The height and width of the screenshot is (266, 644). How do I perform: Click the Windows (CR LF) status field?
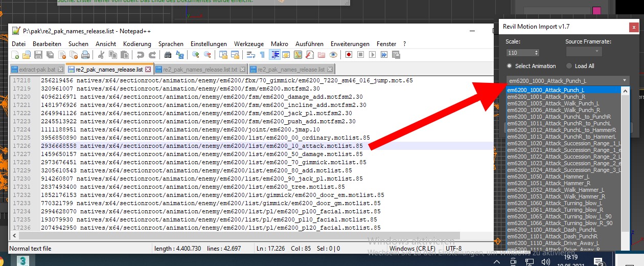coord(412,249)
